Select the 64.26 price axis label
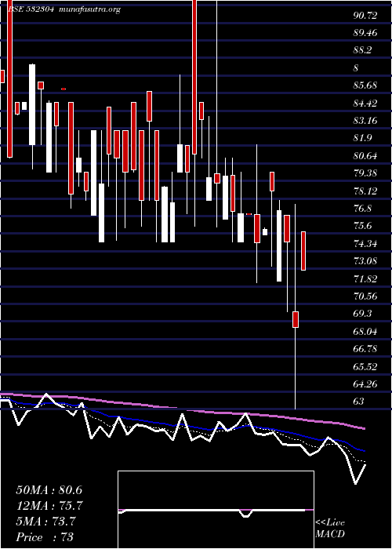This screenshot has height=549, width=392. (x=365, y=384)
